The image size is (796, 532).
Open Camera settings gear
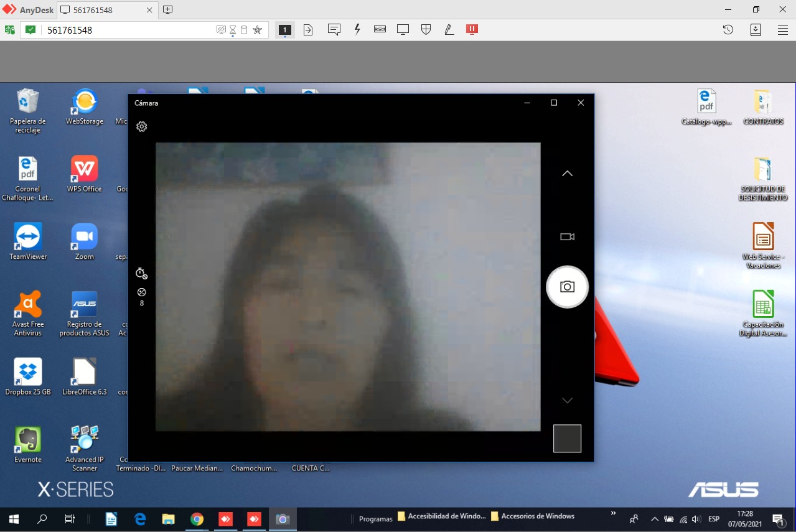142,127
